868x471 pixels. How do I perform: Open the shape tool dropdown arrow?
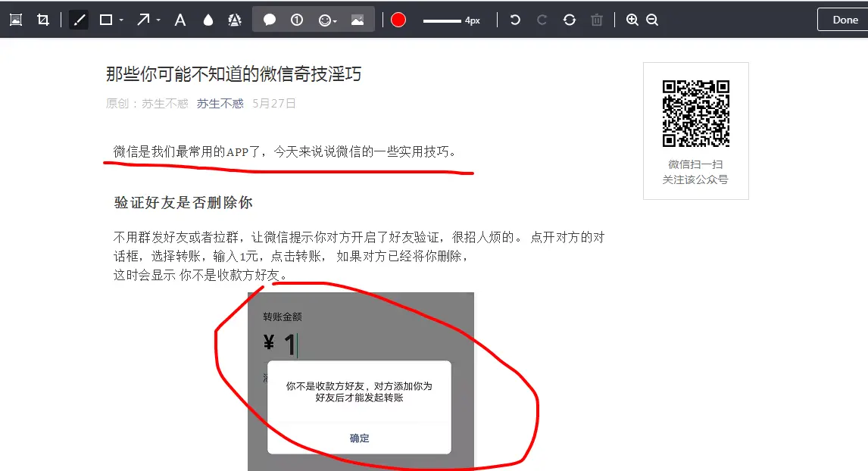(x=121, y=20)
